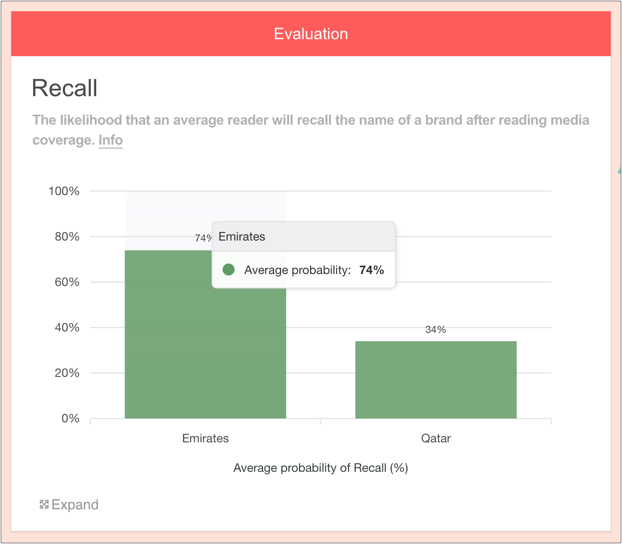Select the green Qatar bar
This screenshot has width=622, height=544.
[x=436, y=380]
